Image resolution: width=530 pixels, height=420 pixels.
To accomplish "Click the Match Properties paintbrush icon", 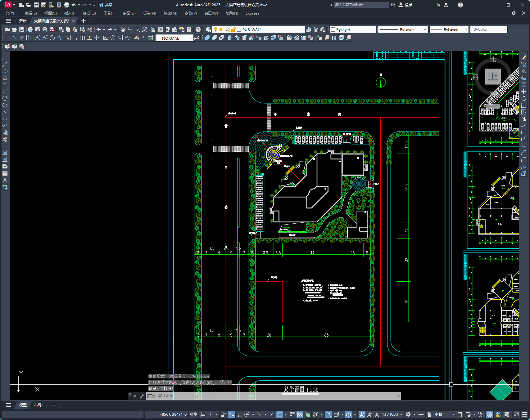I will (90, 29).
